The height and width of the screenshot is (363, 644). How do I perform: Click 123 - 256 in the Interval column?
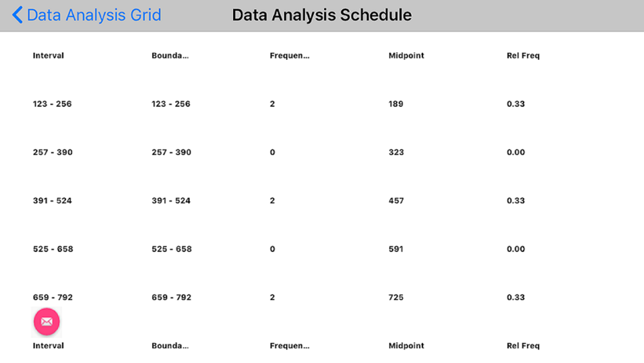[x=52, y=104]
